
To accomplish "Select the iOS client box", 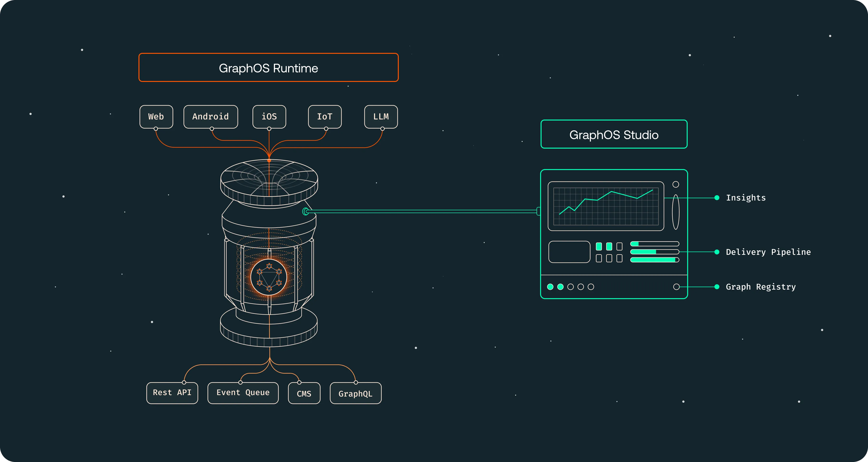I will pyautogui.click(x=269, y=117).
